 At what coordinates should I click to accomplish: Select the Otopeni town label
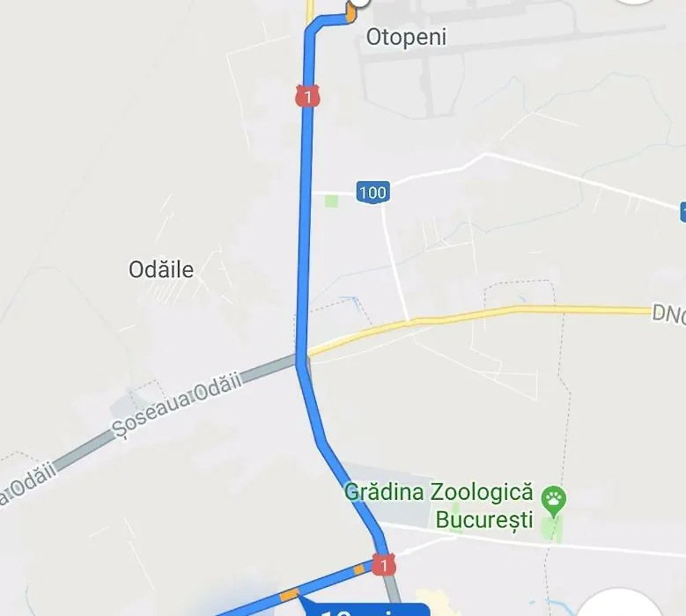[406, 37]
